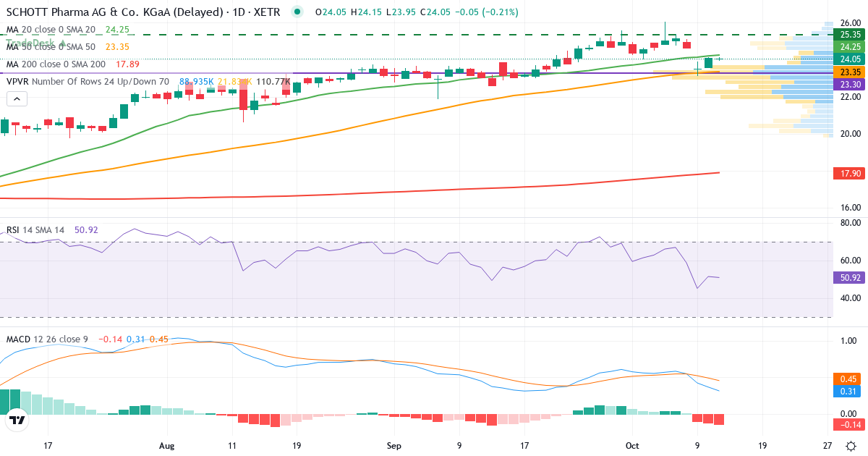The width and height of the screenshot is (868, 456).
Task: Click the 24.25 MA 20 price label
Action: point(848,46)
